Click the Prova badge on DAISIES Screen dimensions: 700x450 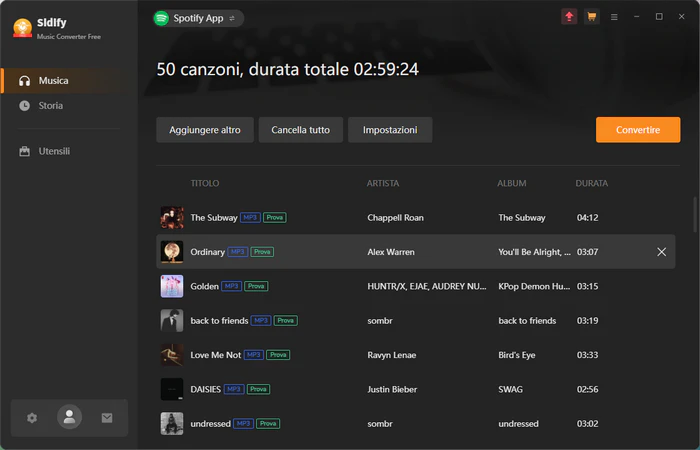click(258, 389)
